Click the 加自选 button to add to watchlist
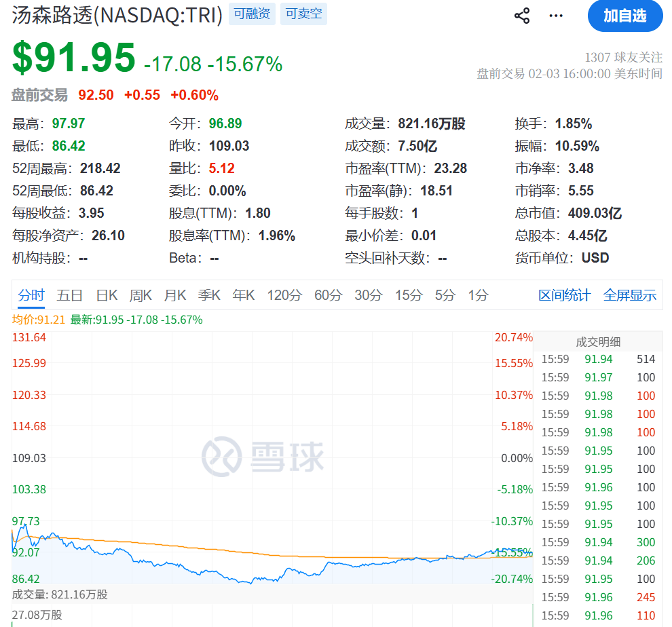Screen dimensions: 672x627 (625, 16)
